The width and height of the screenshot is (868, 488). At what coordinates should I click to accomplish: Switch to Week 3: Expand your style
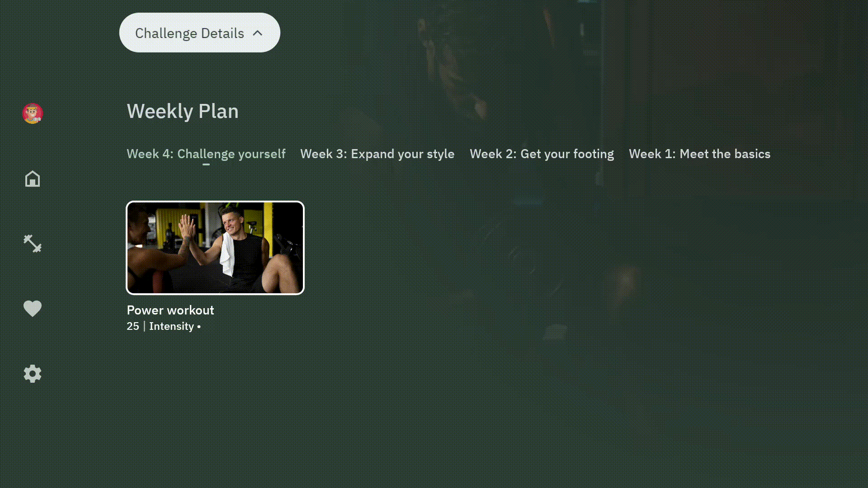pos(377,154)
